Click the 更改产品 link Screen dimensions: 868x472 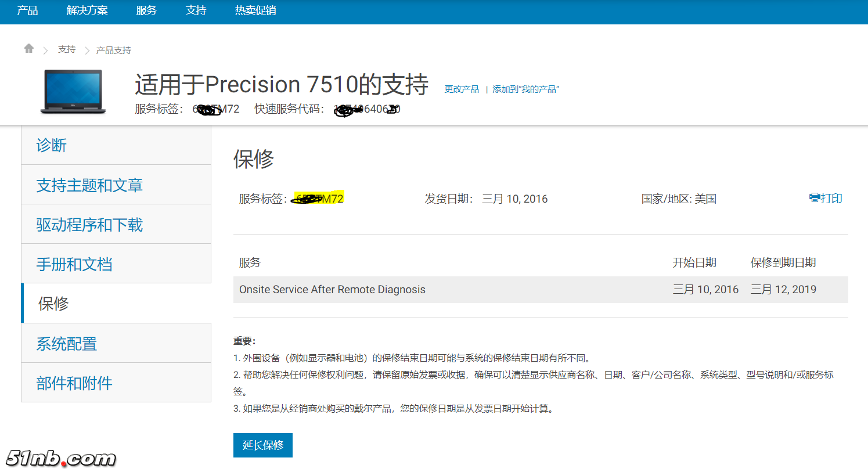(x=462, y=89)
